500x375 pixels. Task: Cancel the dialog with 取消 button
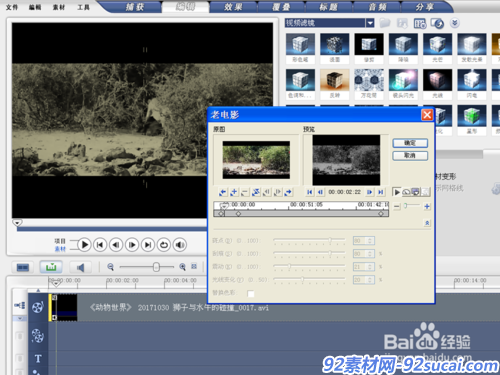pyautogui.click(x=410, y=156)
